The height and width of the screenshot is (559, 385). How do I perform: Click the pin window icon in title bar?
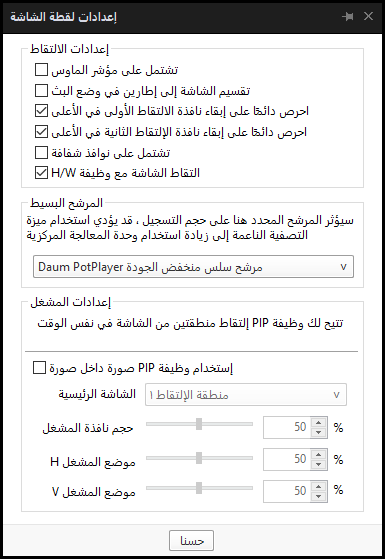click(x=347, y=16)
